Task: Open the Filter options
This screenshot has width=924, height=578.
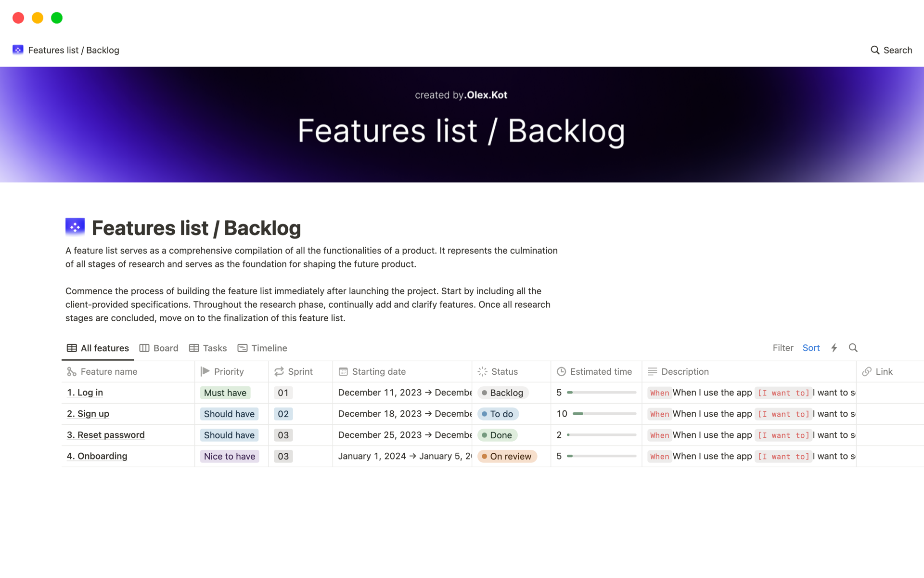Action: click(783, 348)
